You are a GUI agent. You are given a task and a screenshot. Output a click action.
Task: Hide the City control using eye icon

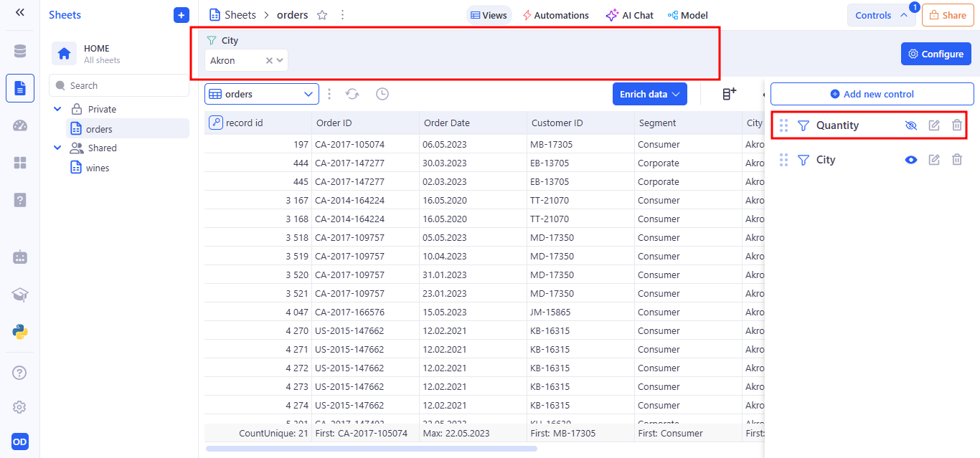click(x=911, y=160)
